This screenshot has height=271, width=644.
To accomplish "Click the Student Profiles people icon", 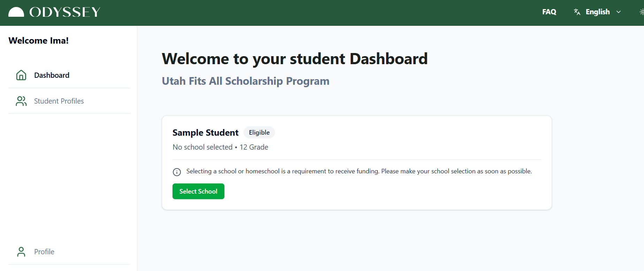I will click(21, 101).
